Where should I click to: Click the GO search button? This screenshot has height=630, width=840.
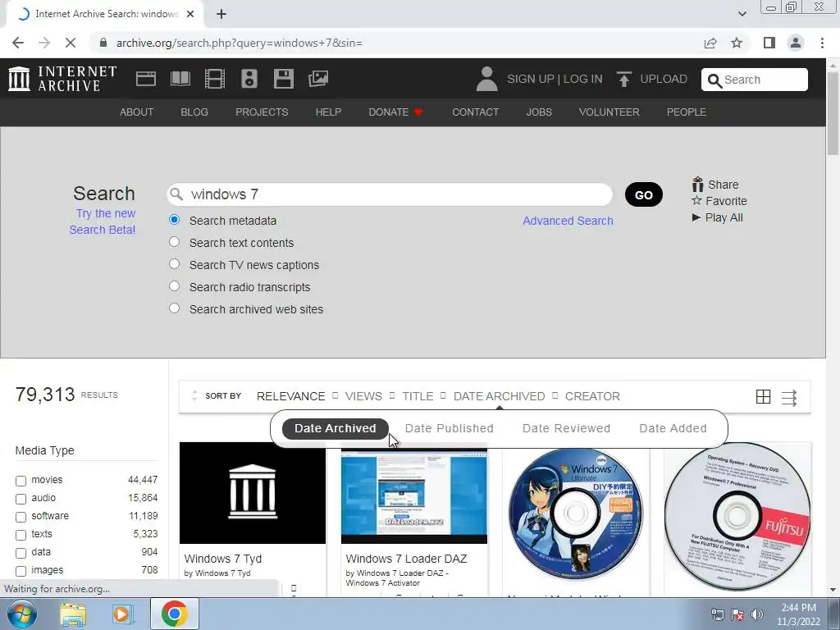(x=643, y=194)
